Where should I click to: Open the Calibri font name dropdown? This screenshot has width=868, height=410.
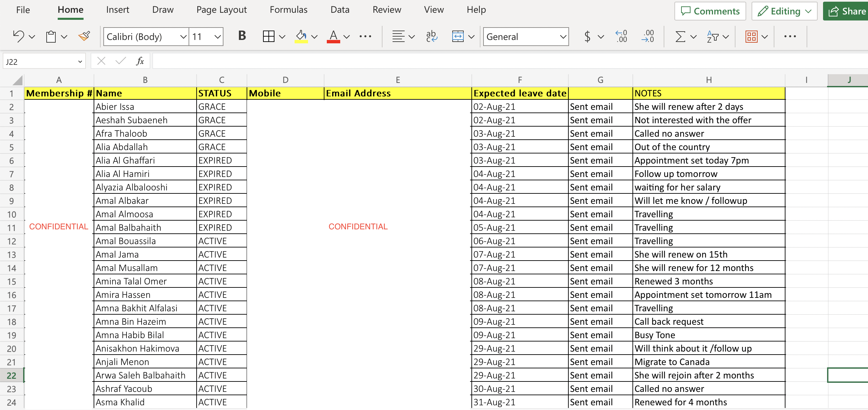(x=183, y=36)
